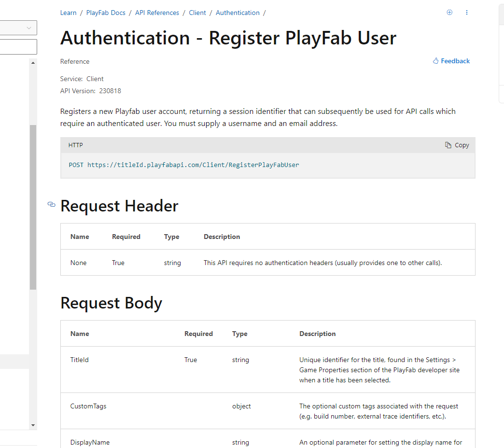Click the CustomTags description text
The image size is (504, 448).
pyautogui.click(x=378, y=411)
